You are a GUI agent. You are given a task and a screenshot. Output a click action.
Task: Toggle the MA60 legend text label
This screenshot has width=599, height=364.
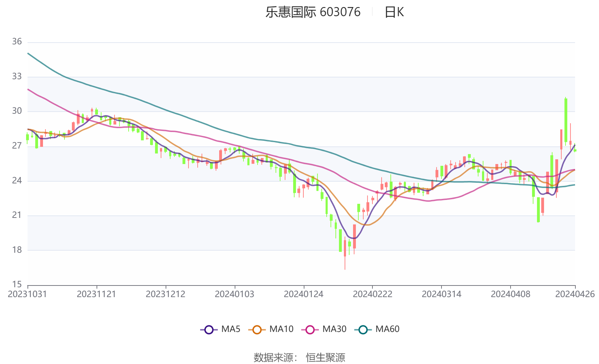click(x=387, y=329)
